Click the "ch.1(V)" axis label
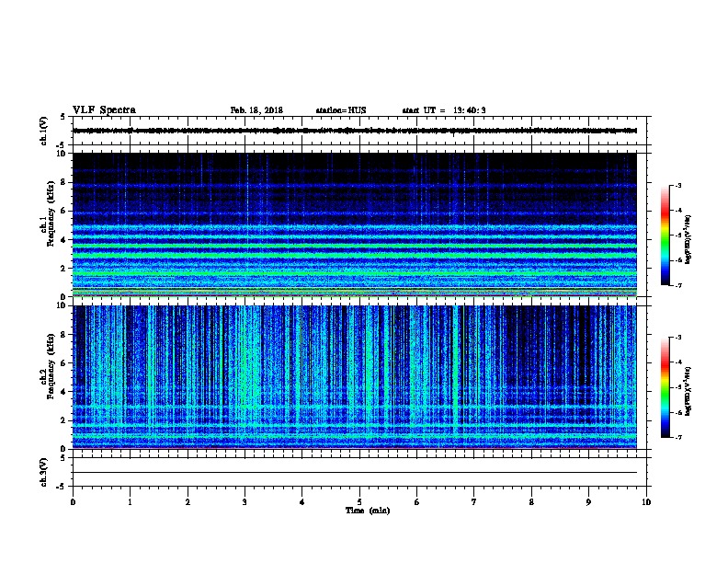Screen dimensions: 728x563 tap(44, 131)
